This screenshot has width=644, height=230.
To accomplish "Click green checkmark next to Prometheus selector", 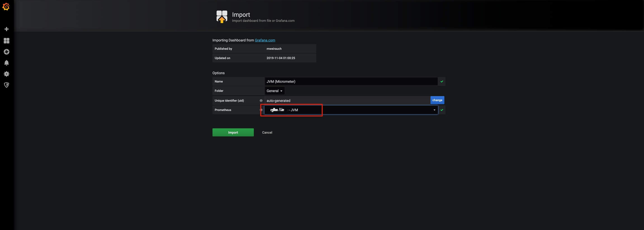I will (442, 110).
